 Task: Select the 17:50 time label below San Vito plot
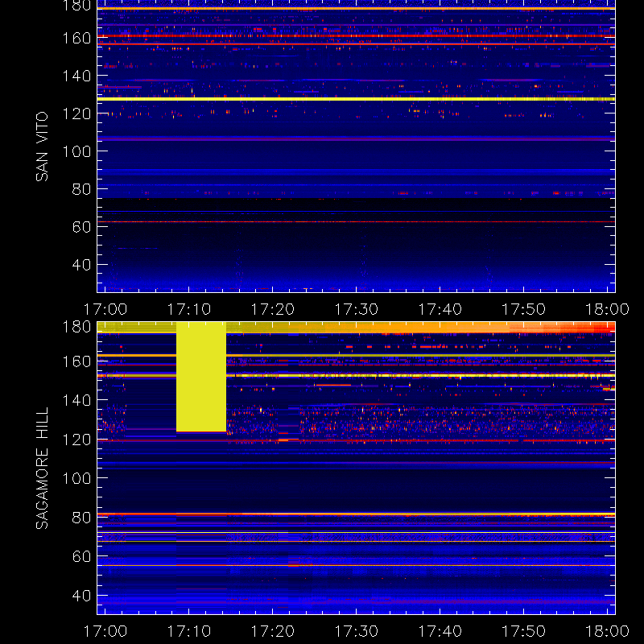tap(524, 309)
